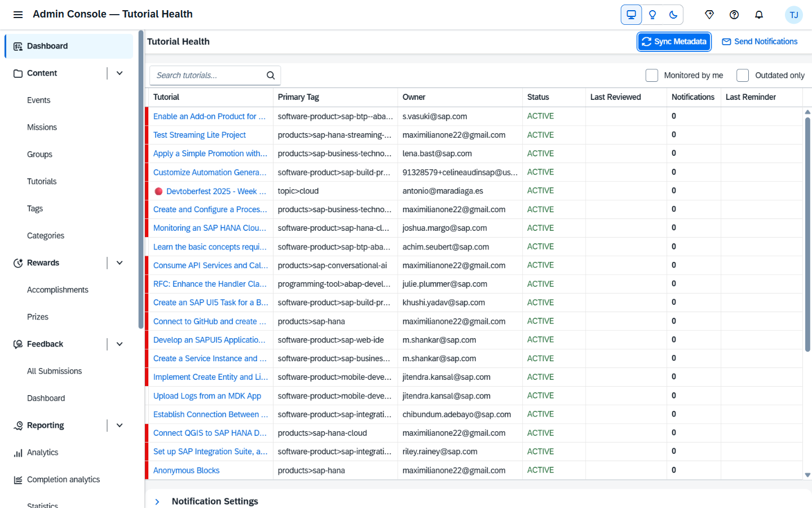812x508 pixels.
Task: Switch to dark theme moon icon
Action: pyautogui.click(x=673, y=15)
